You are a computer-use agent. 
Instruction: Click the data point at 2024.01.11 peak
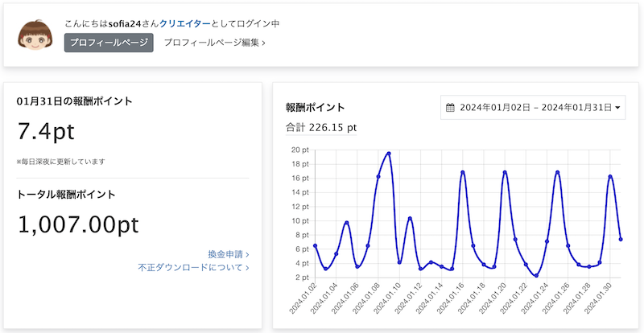coord(410,219)
